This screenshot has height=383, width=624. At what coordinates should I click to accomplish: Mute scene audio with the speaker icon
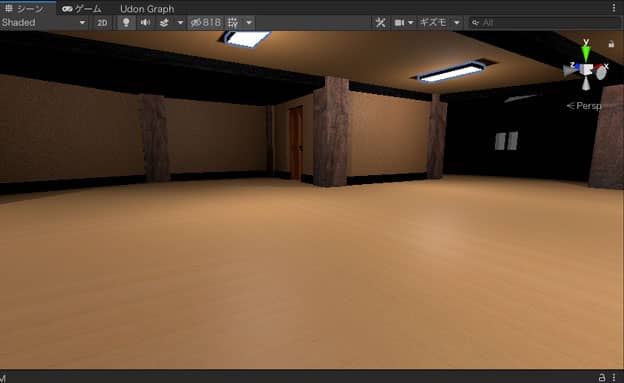pos(145,23)
